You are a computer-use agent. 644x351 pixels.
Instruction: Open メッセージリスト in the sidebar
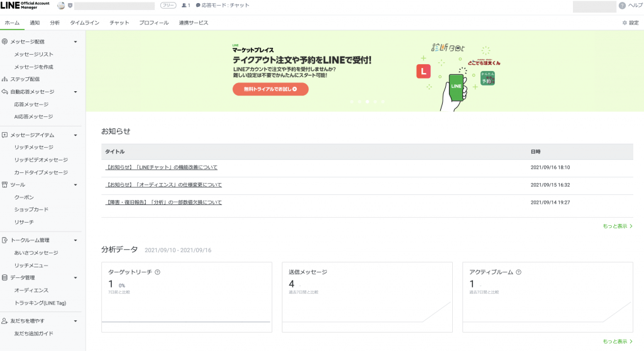(34, 54)
